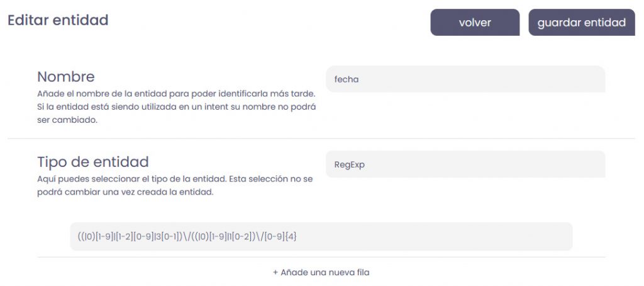The image size is (644, 286).
Task: Click the "volver" button
Action: pos(474,23)
